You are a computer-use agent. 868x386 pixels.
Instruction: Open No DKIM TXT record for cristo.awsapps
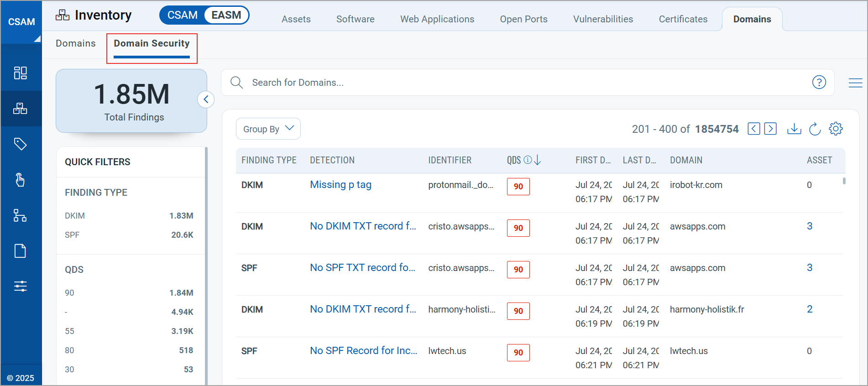point(363,226)
